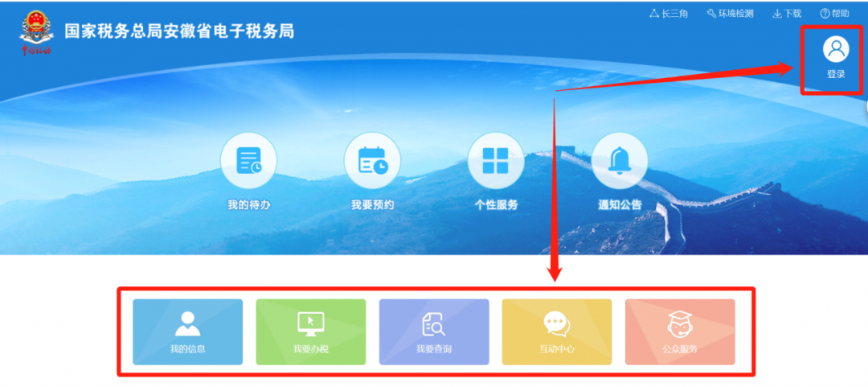868x387 pixels.
Task: Select the 个性服务 grid icon
Action: point(496,161)
